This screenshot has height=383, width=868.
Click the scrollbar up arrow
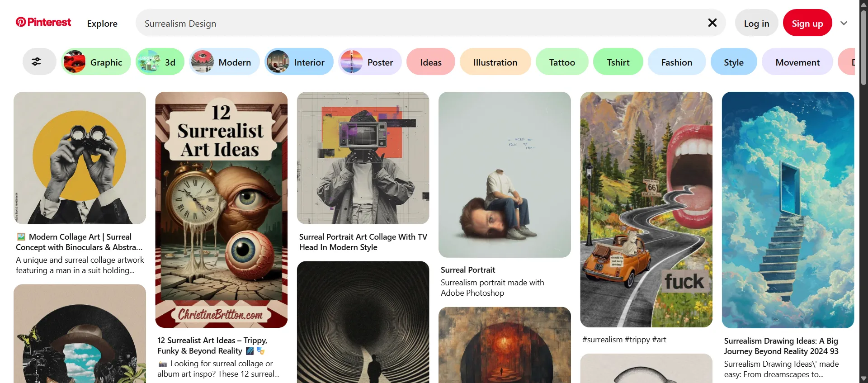pos(863,4)
